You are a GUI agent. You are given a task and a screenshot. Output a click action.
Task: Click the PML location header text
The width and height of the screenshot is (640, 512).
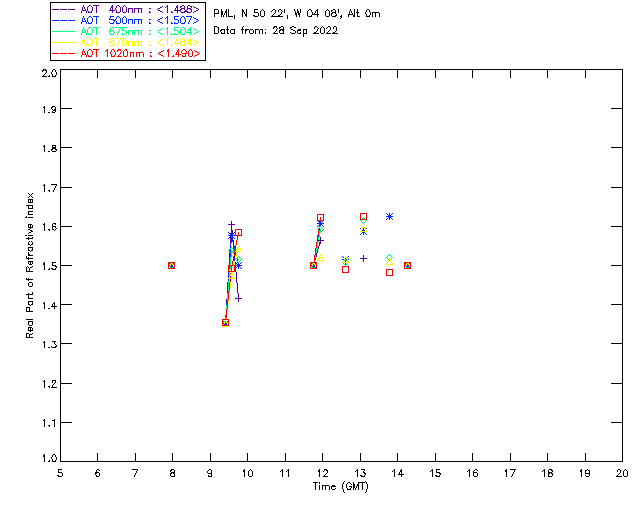tap(297, 13)
